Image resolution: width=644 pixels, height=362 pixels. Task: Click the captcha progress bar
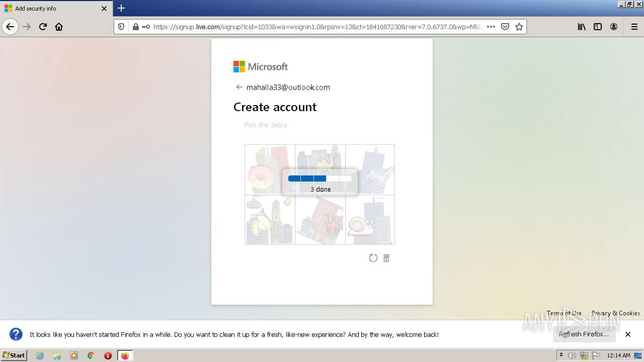tap(320, 178)
